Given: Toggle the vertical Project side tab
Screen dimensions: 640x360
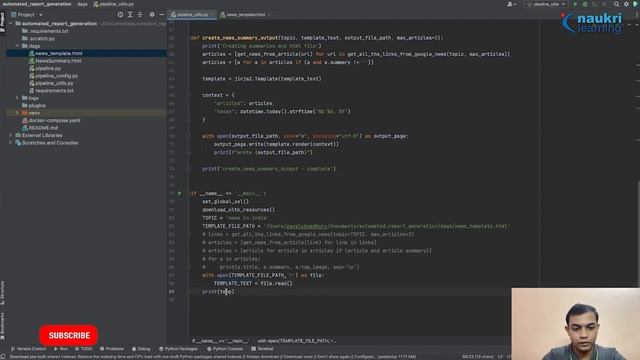Looking at the screenshot, I should (2, 22).
